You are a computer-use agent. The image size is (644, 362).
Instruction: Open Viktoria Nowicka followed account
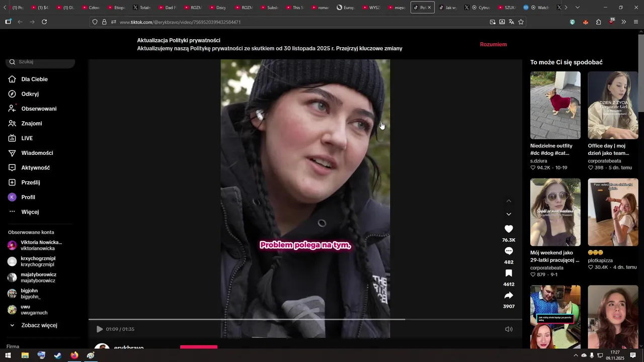pyautogui.click(x=40, y=245)
